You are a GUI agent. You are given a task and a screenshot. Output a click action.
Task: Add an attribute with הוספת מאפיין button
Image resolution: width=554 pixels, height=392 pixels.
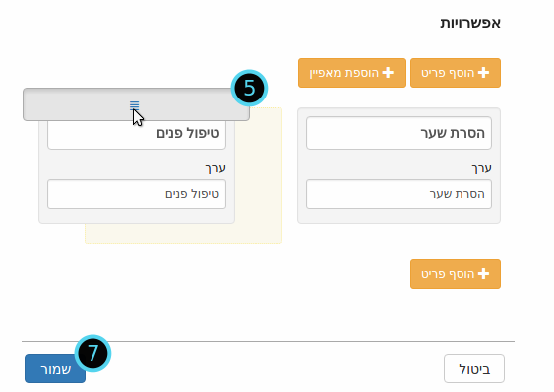352,73
